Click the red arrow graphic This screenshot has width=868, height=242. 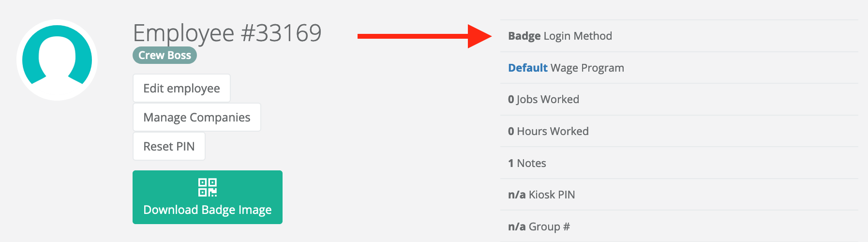[424, 36]
